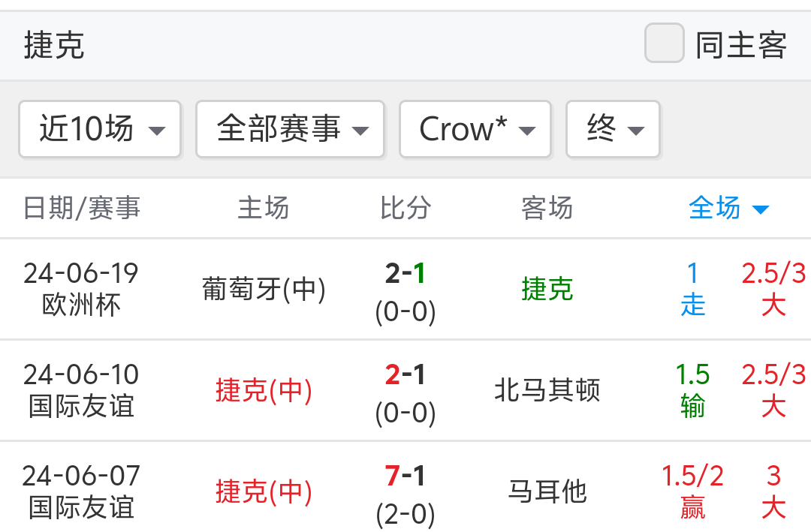The height and width of the screenshot is (532, 811).
Task: Open the 马耳他 team link
Action: tap(547, 491)
